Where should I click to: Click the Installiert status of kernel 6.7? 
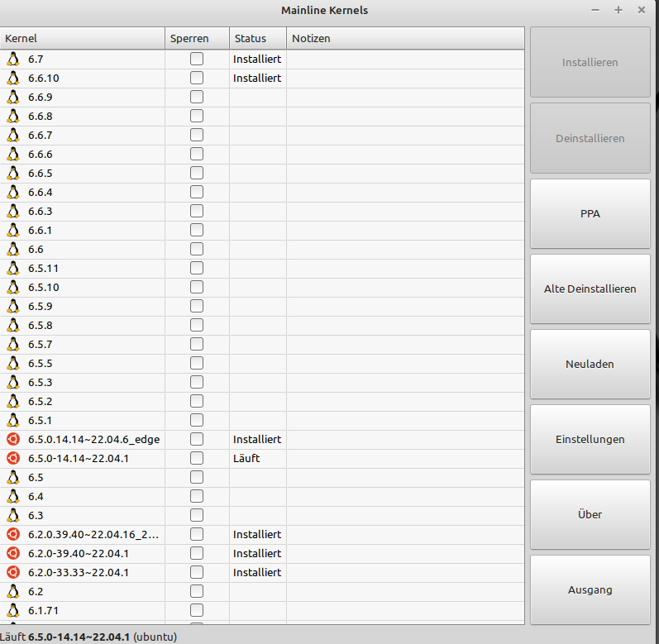click(x=257, y=60)
